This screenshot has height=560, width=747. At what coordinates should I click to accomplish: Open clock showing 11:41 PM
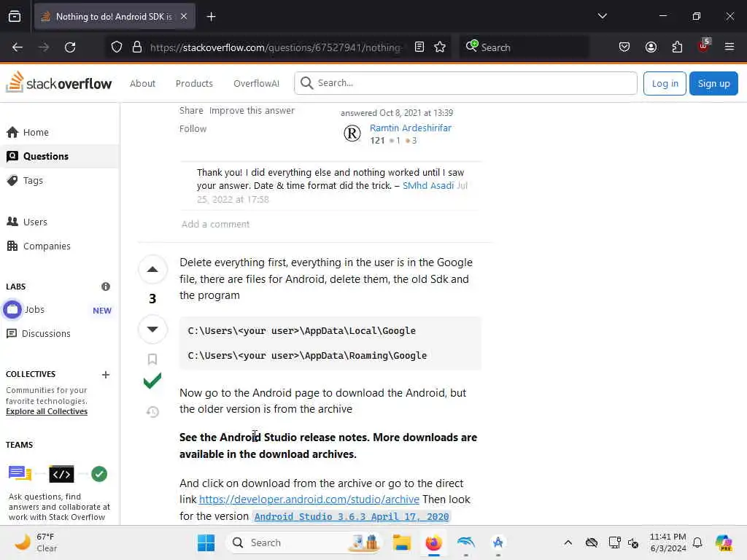click(668, 542)
